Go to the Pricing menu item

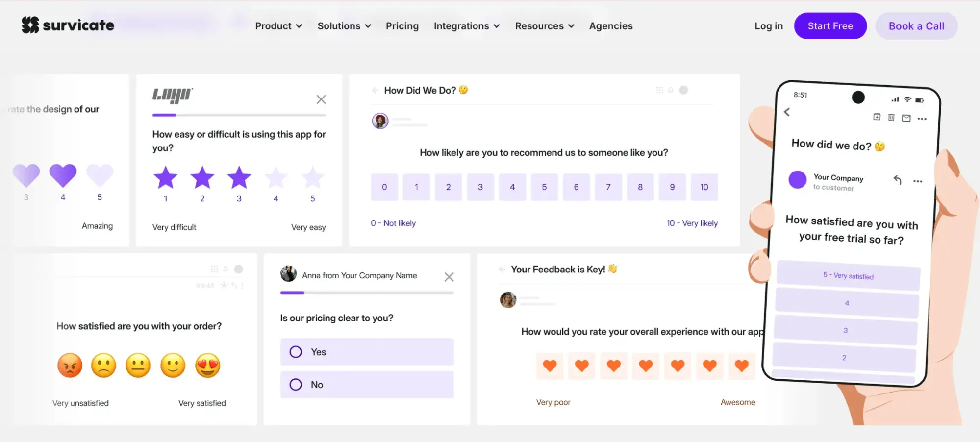402,25
